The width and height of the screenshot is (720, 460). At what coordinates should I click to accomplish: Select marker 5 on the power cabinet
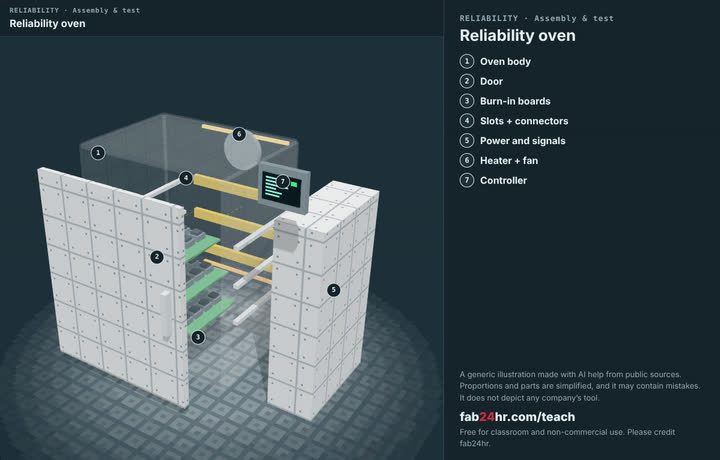pyautogui.click(x=333, y=290)
